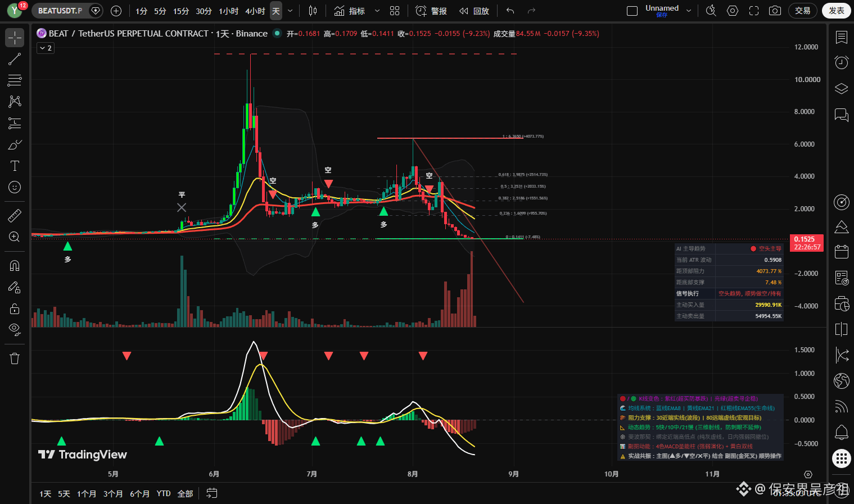The height and width of the screenshot is (504, 854).
Task: Start bar replay with 回放
Action: (x=474, y=11)
